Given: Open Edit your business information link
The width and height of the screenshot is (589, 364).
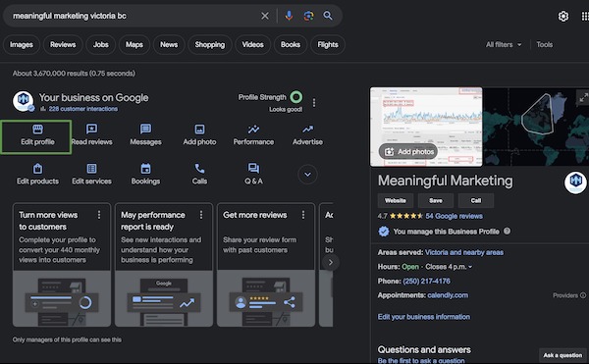Looking at the screenshot, I should click(424, 317).
